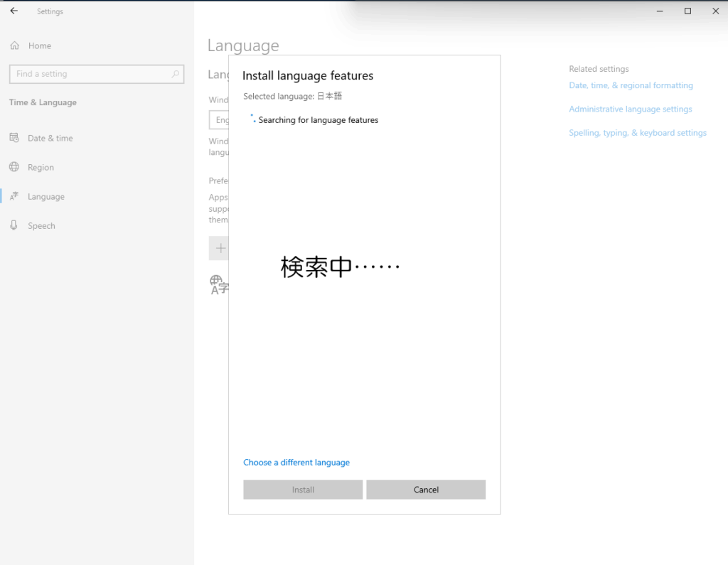The image size is (728, 565).
Task: Minimize the Settings window
Action: [x=660, y=11]
